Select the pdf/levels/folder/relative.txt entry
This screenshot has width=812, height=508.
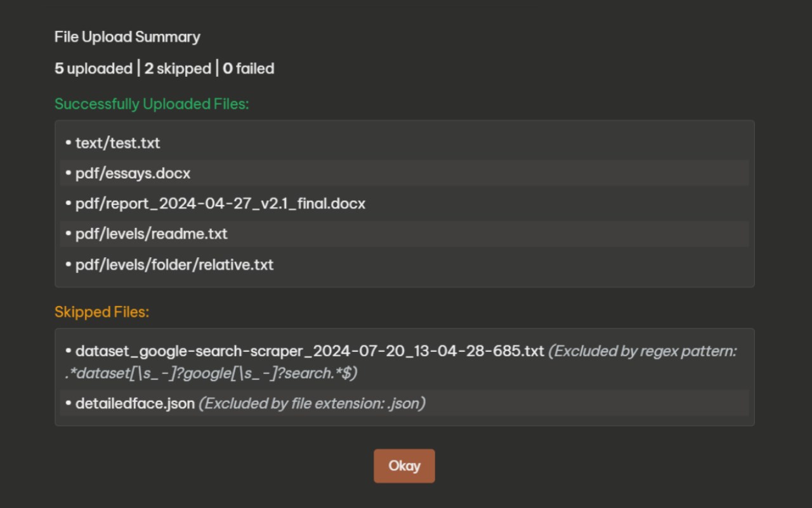click(x=174, y=264)
